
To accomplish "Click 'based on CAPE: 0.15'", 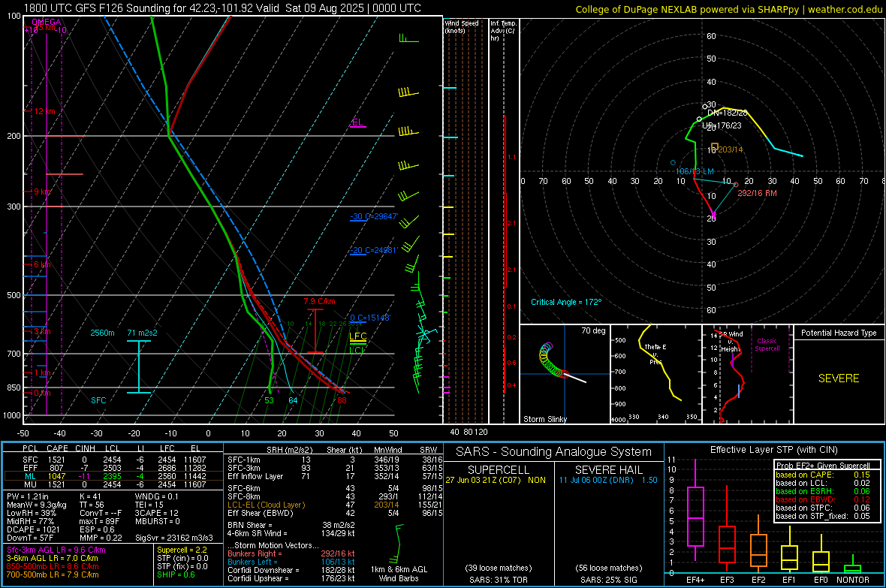I will pyautogui.click(x=823, y=475).
